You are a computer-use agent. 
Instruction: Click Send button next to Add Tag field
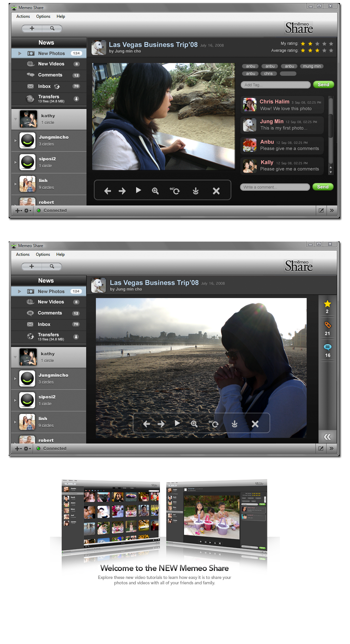coord(323,85)
